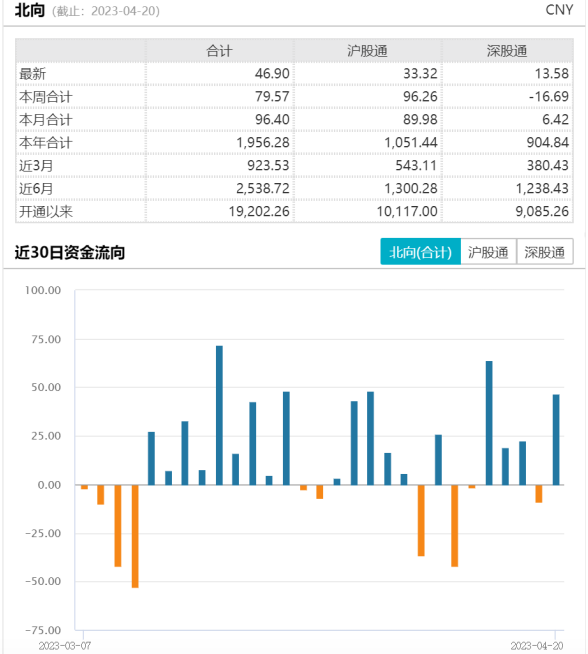Select the 本周合计 row label
This screenshot has height=654, width=588.
click(x=46, y=97)
